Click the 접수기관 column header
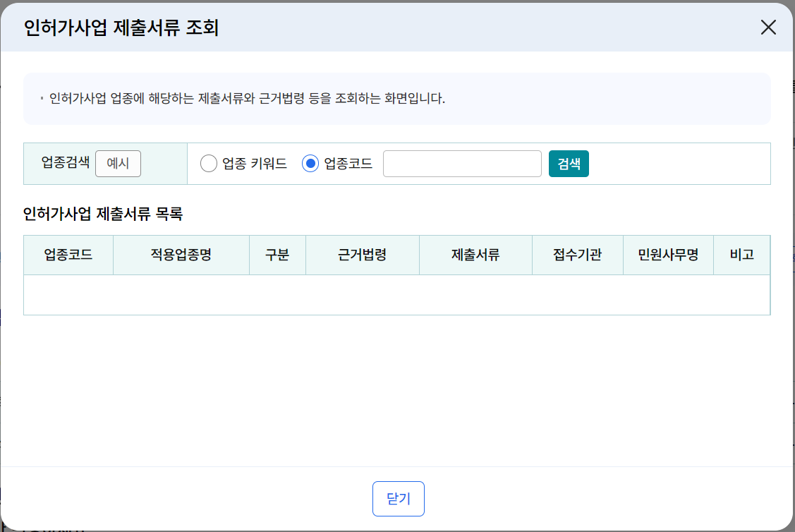795x532 pixels. click(x=578, y=255)
